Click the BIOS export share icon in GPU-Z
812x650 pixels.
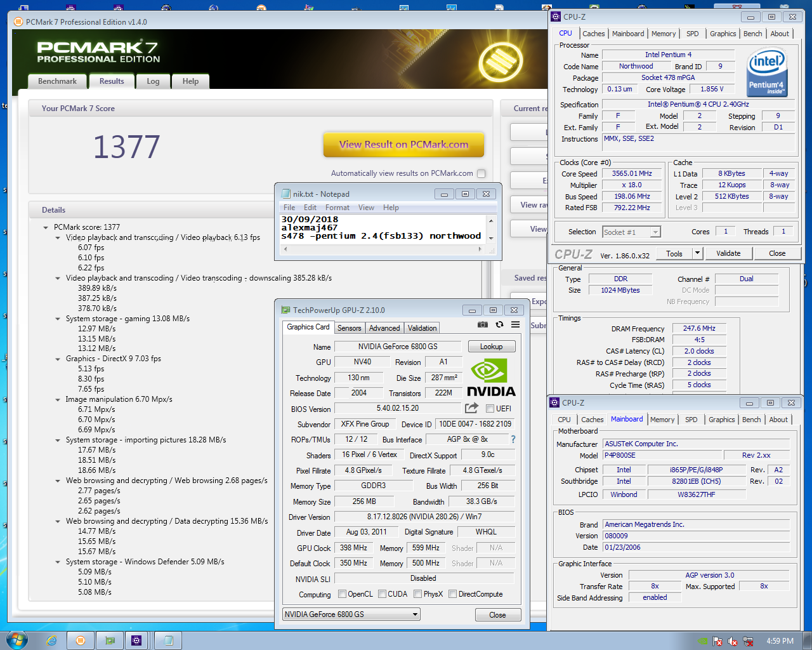(x=471, y=408)
